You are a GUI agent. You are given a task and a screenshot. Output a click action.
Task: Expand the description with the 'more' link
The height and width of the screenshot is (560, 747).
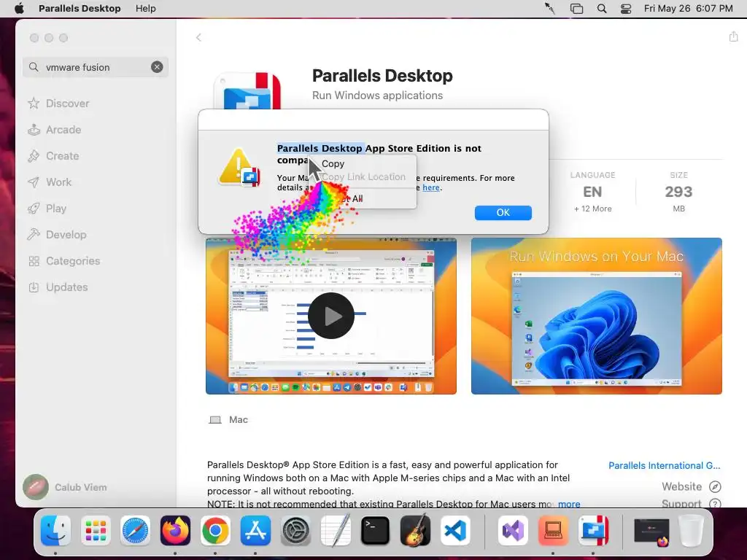(x=569, y=504)
